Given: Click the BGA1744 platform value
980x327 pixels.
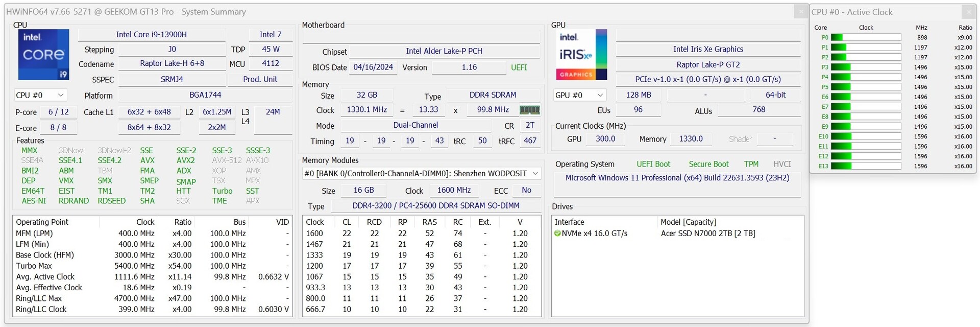Looking at the screenshot, I should [205, 95].
